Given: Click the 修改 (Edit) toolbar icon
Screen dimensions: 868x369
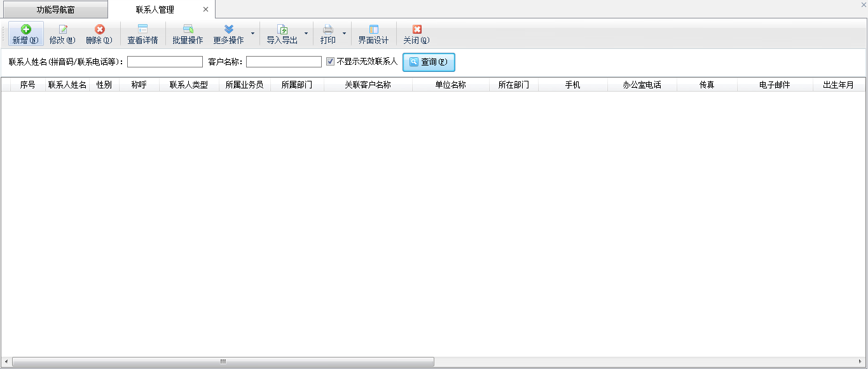Looking at the screenshot, I should point(62,29).
